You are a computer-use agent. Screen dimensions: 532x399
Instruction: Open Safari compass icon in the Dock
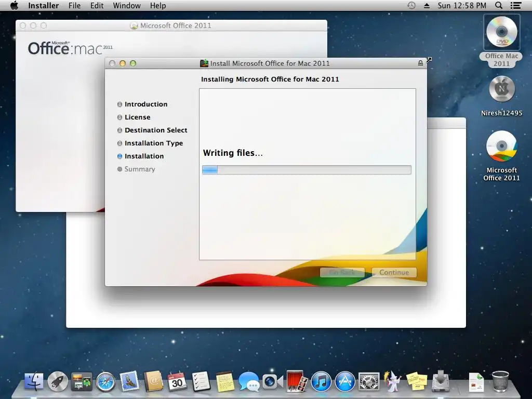point(105,382)
